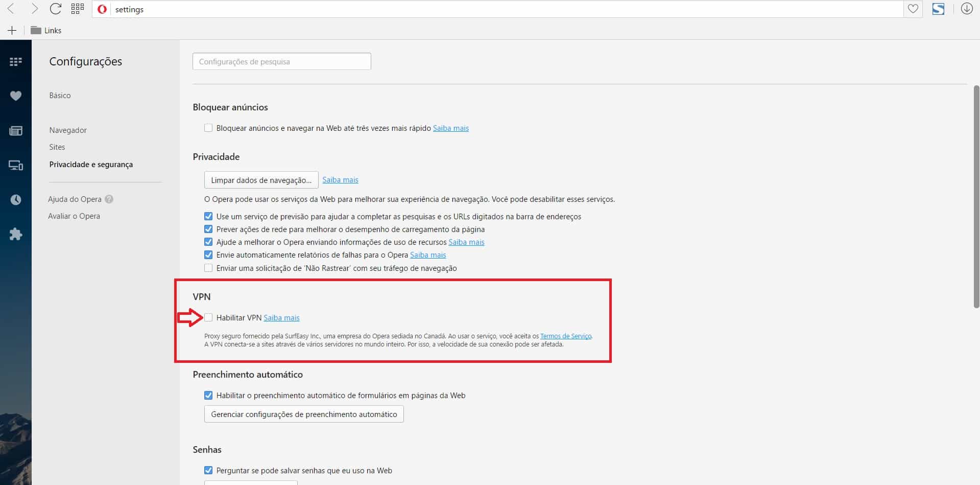Click the help question mark beside Ajuda do Opera
Image resolution: width=980 pixels, height=485 pixels.
(x=109, y=199)
